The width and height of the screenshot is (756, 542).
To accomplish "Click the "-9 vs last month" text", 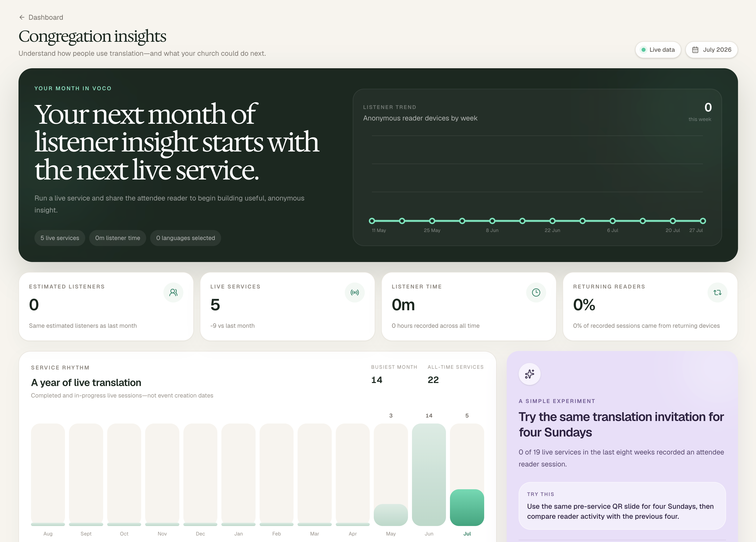I will click(232, 325).
